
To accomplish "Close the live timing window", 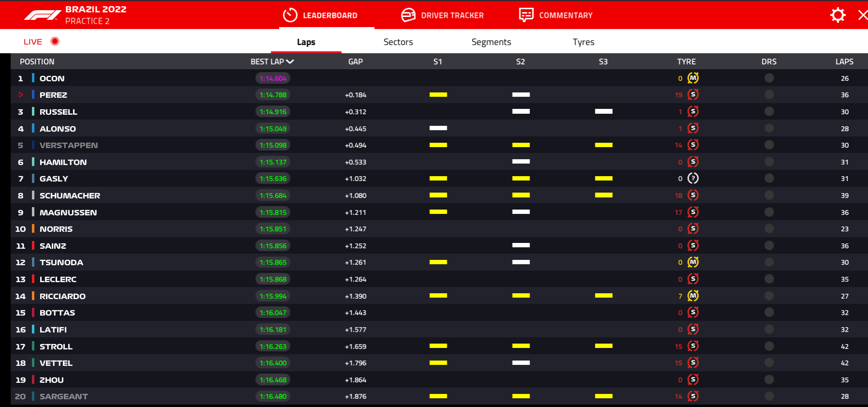I will (862, 15).
